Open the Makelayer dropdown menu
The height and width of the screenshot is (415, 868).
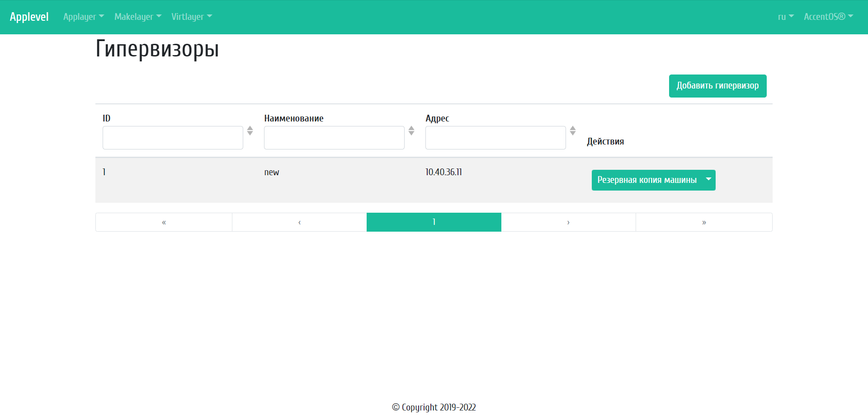click(x=137, y=17)
